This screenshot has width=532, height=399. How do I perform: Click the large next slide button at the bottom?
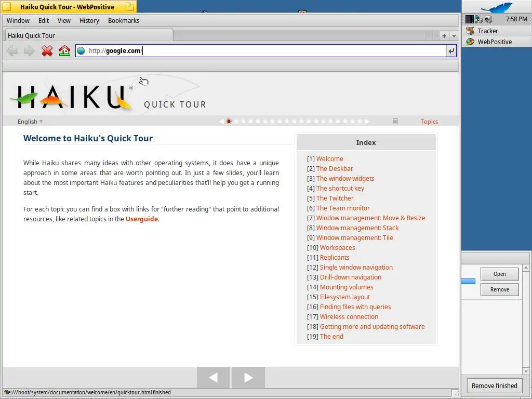[248, 377]
